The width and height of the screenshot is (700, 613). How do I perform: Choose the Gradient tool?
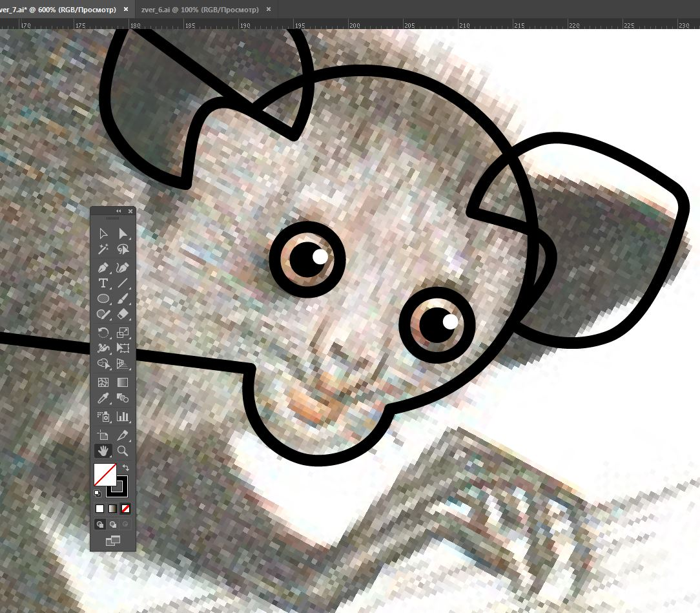click(123, 382)
